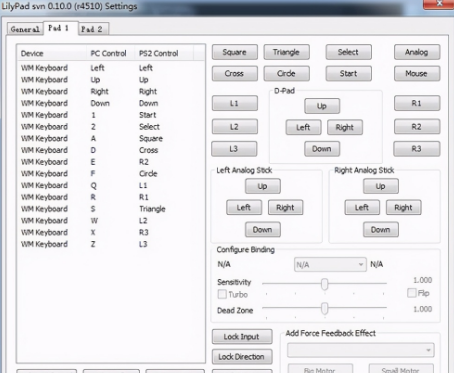Click the Analog button
Viewport: 454px width, 373px height.
pyautogui.click(x=417, y=52)
